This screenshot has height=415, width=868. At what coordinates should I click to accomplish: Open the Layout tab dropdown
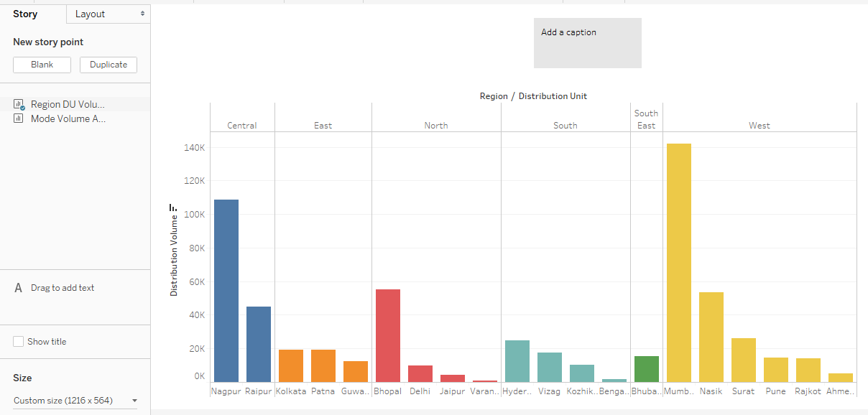108,14
